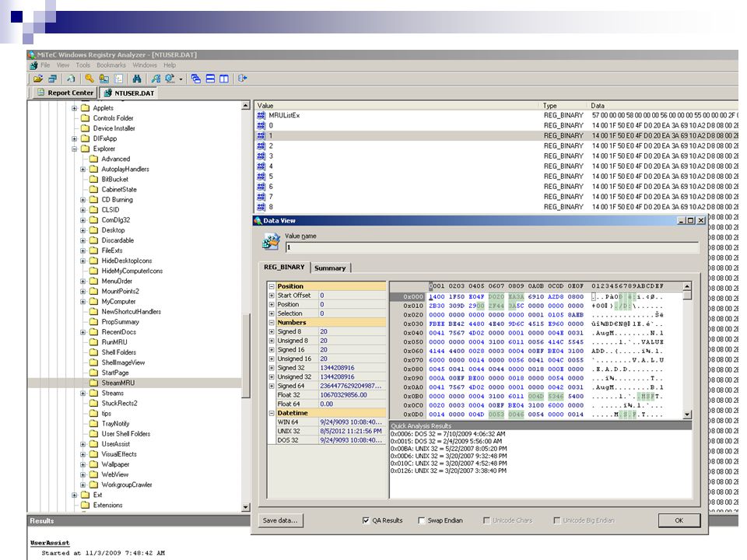Switch to the Summary tab in Data View
747x560 pixels.
tap(330, 268)
